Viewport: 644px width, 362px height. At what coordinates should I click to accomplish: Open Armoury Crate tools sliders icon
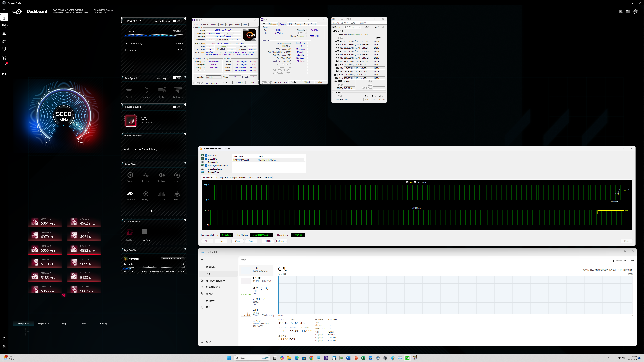coord(4,49)
